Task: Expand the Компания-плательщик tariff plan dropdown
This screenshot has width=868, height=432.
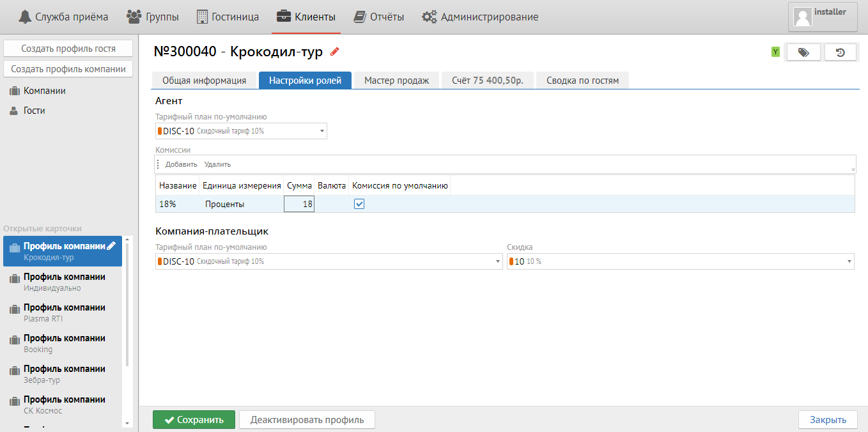Action: [498, 261]
